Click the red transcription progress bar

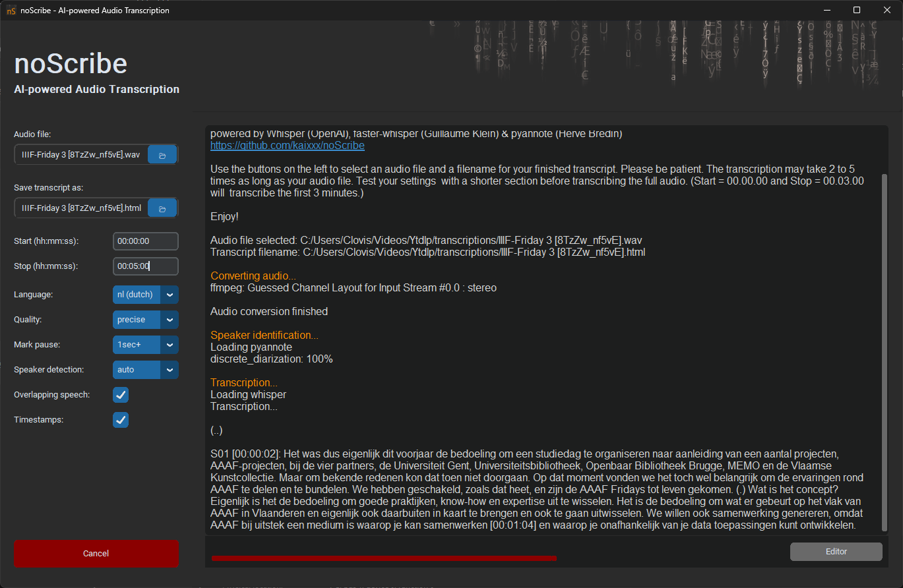pos(384,558)
